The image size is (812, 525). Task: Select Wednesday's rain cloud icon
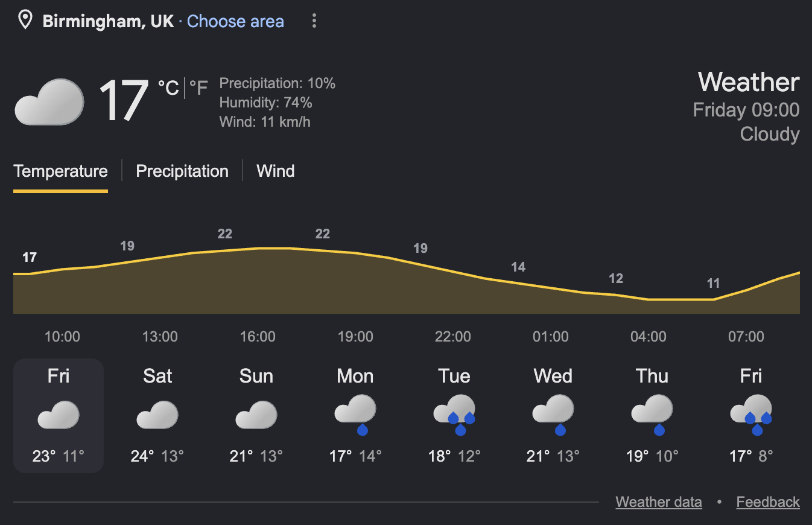tap(553, 415)
